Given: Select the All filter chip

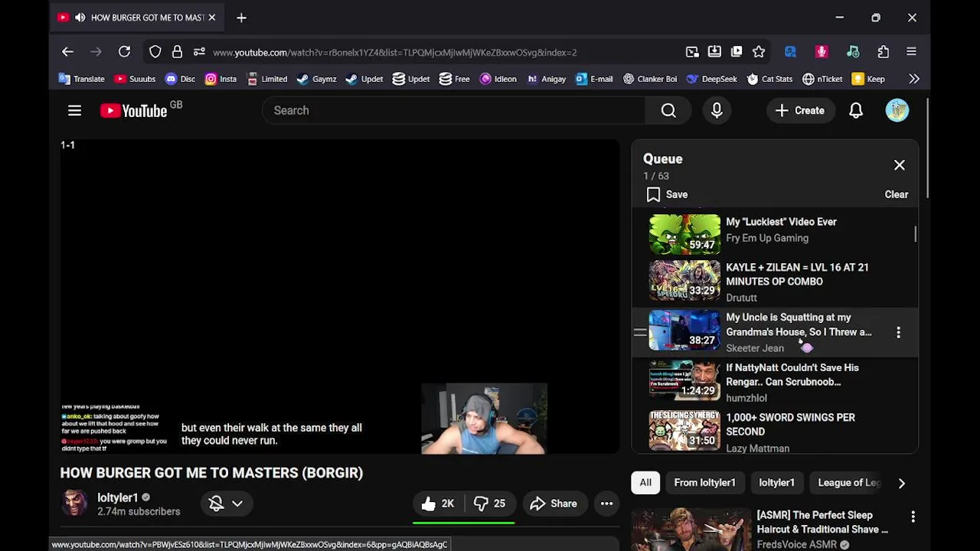Looking at the screenshot, I should click(645, 483).
